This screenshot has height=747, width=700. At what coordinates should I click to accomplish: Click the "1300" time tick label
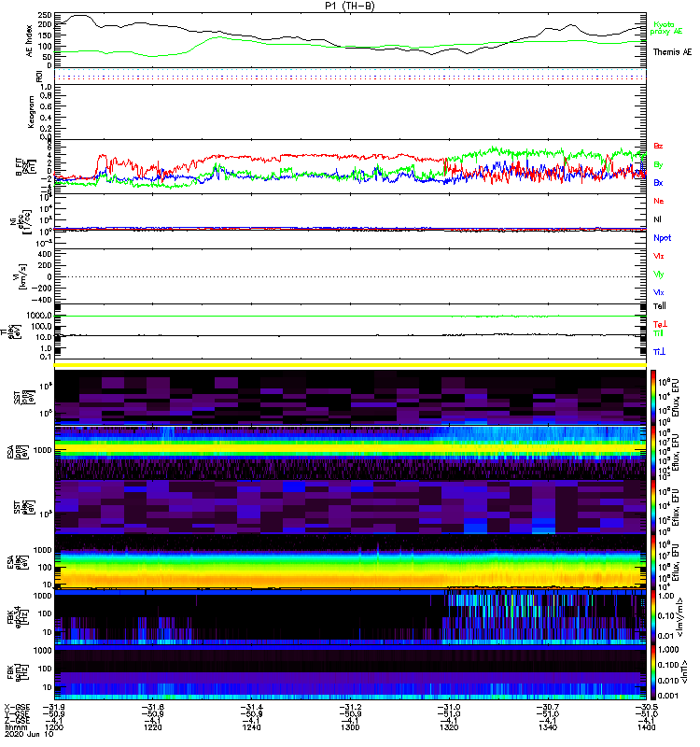[x=350, y=727]
